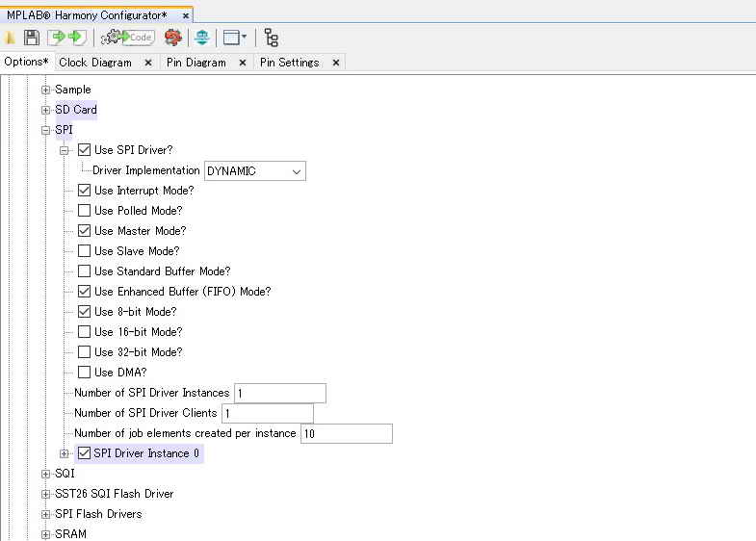Enable Use 32-bit Mode checkbox
This screenshot has height=541, width=756.
point(84,352)
